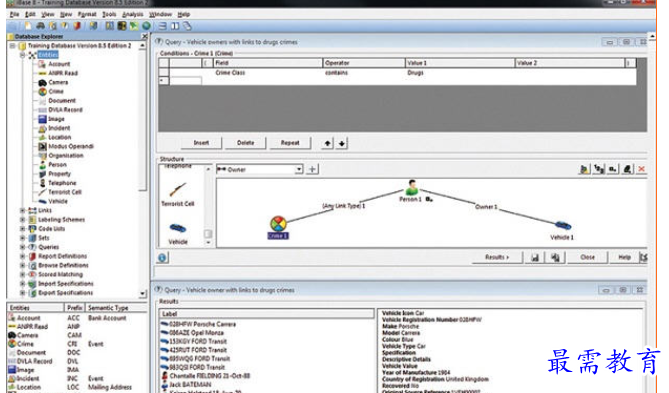Open the Format menu
This screenshot has height=393, width=669.
[x=87, y=14]
